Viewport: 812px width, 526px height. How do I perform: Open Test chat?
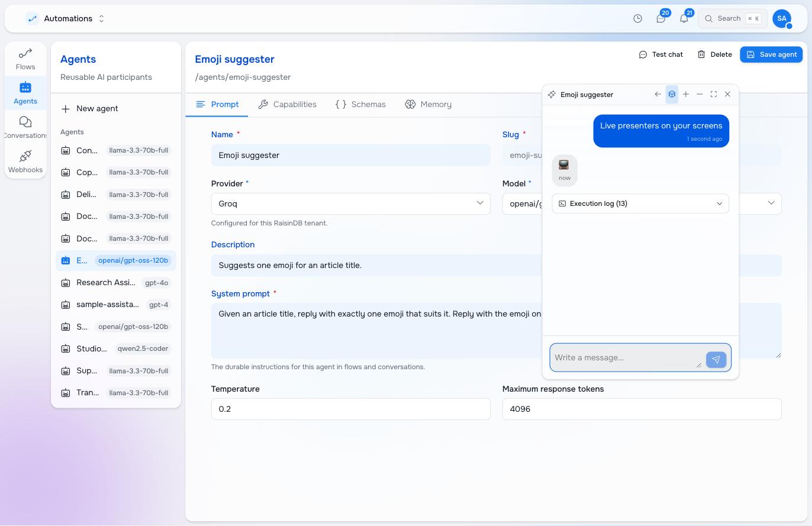tap(660, 54)
